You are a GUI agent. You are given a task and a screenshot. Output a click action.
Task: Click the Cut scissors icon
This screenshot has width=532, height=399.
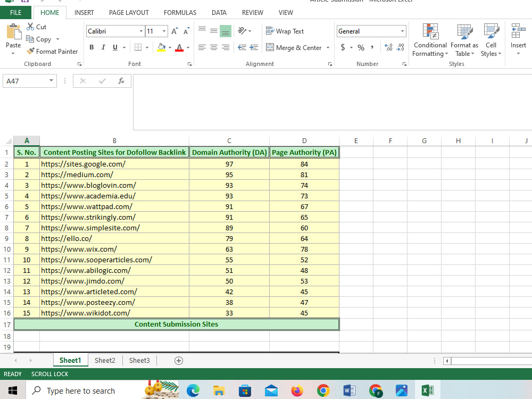click(x=30, y=27)
